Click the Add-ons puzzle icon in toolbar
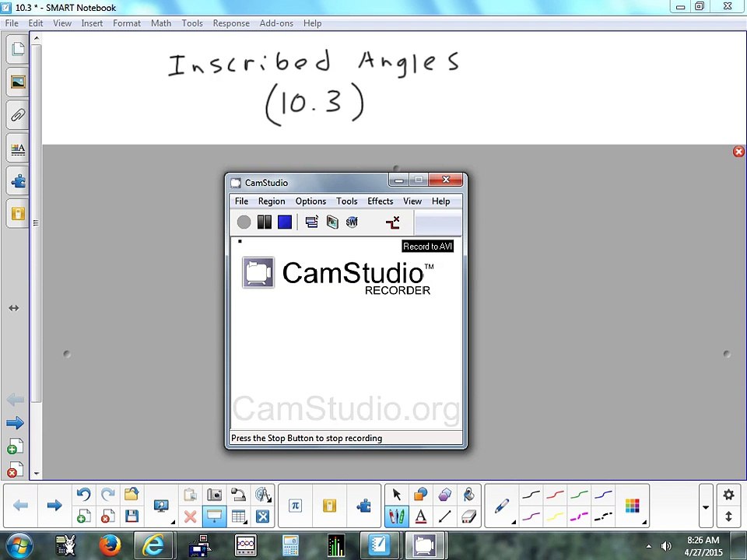This screenshot has width=747, height=560. [x=364, y=506]
